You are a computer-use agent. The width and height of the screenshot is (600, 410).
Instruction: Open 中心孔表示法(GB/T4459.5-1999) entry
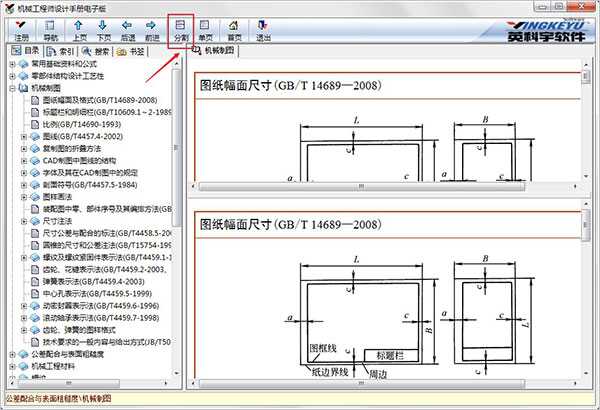click(97, 294)
